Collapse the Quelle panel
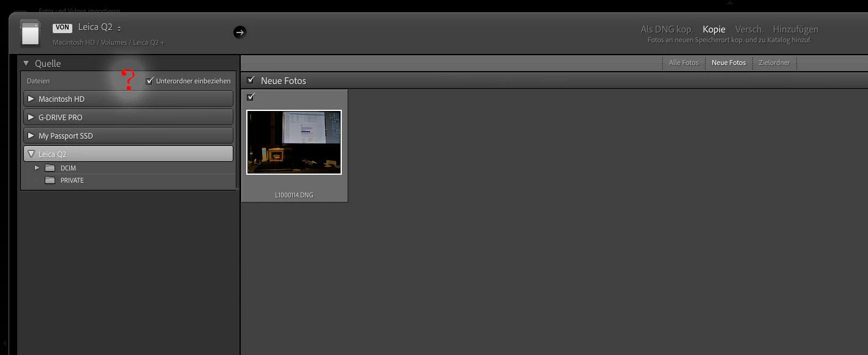868x355 pixels. [26, 63]
